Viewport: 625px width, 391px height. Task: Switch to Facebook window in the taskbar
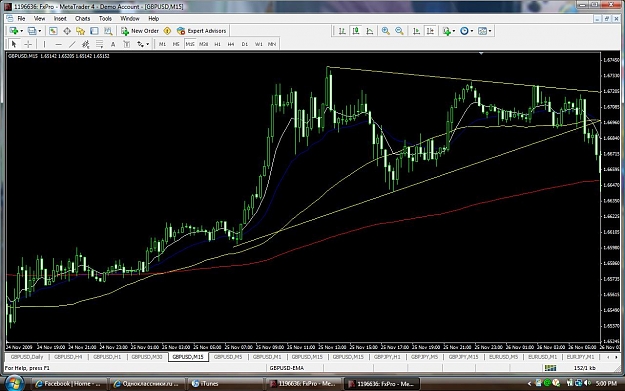coord(68,384)
